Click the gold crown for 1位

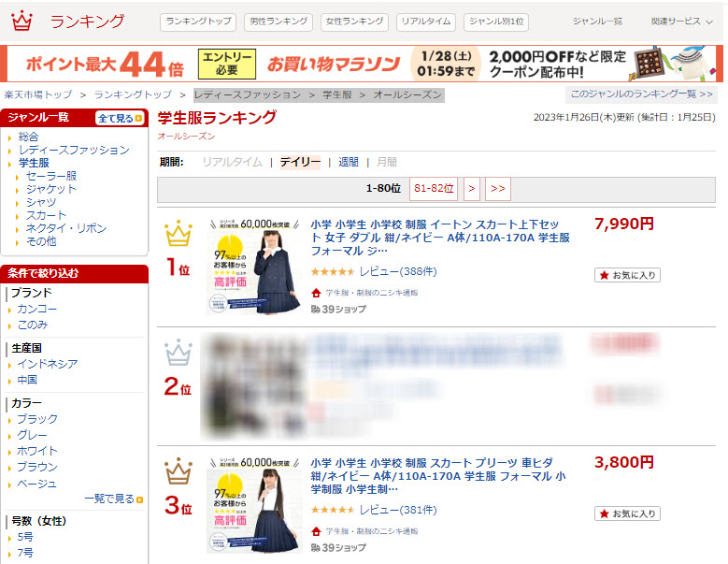click(x=178, y=233)
